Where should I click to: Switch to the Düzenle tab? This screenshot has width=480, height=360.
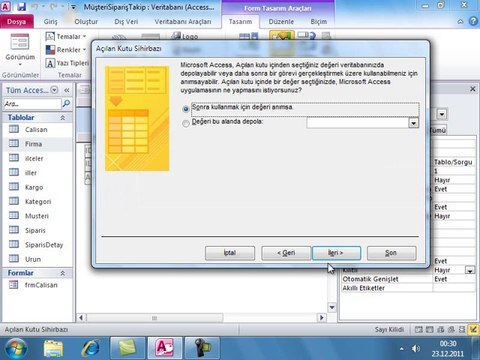point(281,22)
